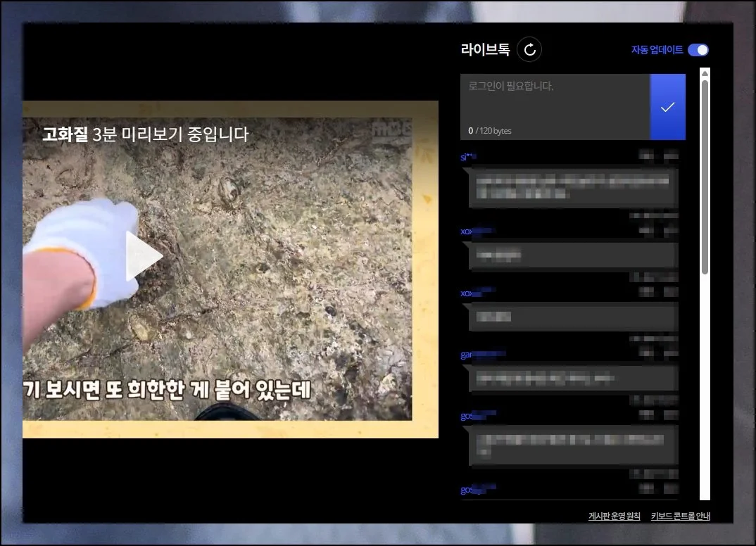
Task: Open the 키보드 콘트롤 안내 link
Action: point(680,516)
